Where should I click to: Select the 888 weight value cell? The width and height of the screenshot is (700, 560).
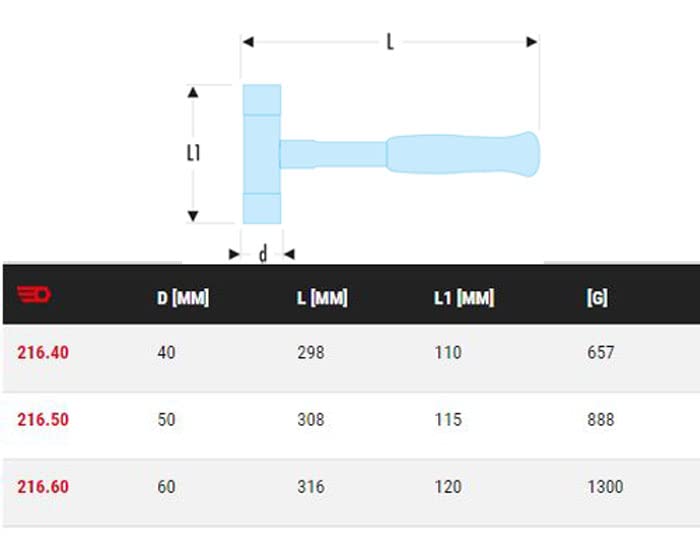602,420
